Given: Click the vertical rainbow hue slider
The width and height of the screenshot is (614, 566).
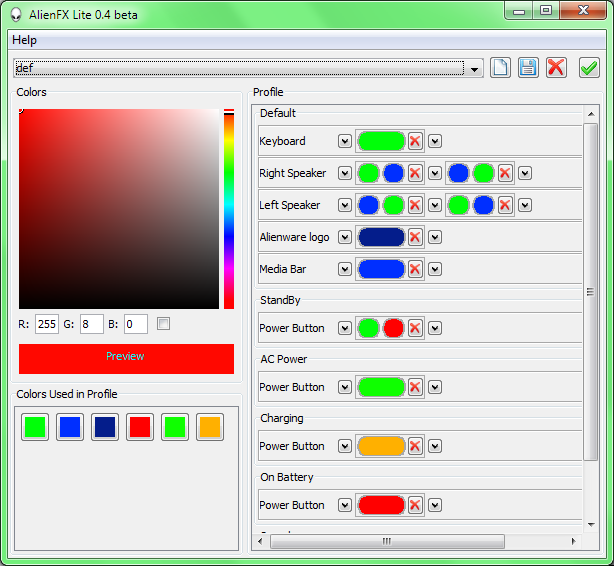Looking at the screenshot, I should 229,209.
